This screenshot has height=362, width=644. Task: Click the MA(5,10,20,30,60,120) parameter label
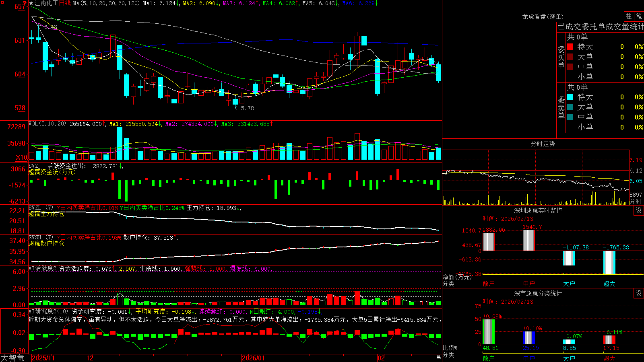[x=106, y=3]
